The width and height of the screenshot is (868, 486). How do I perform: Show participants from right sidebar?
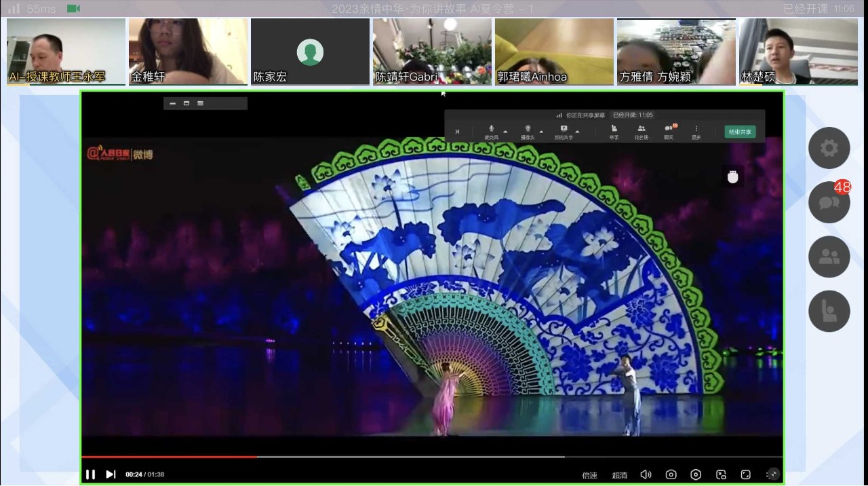click(829, 257)
